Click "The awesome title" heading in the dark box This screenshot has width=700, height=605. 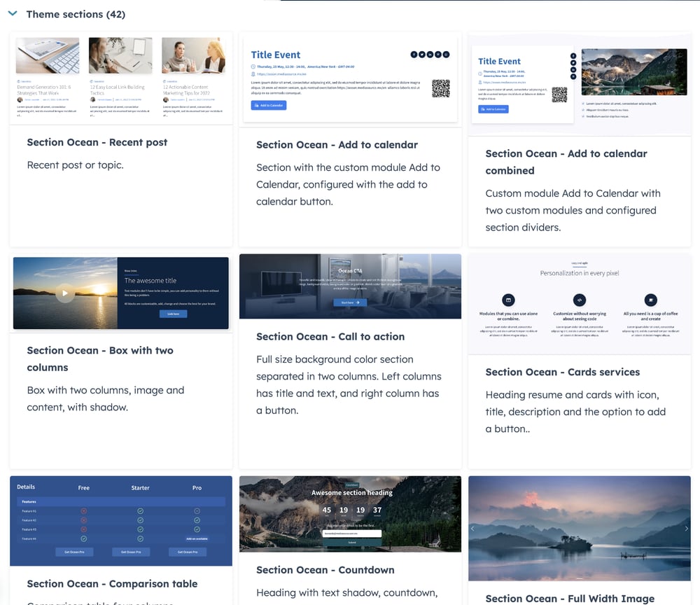click(x=150, y=280)
